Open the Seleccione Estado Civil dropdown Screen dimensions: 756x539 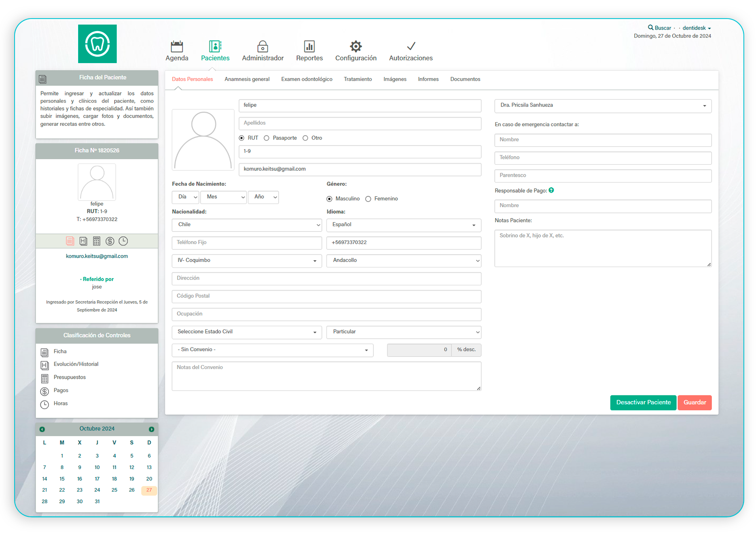246,332
